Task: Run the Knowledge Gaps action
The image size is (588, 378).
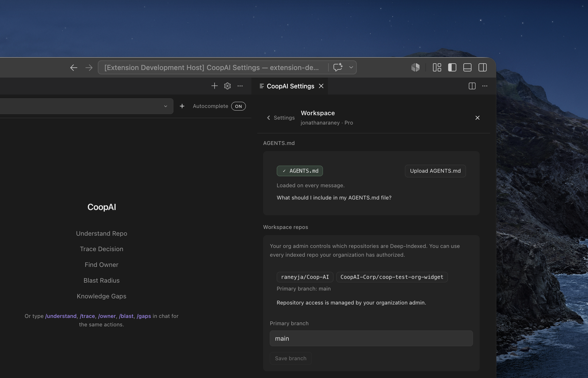Action: [102, 296]
